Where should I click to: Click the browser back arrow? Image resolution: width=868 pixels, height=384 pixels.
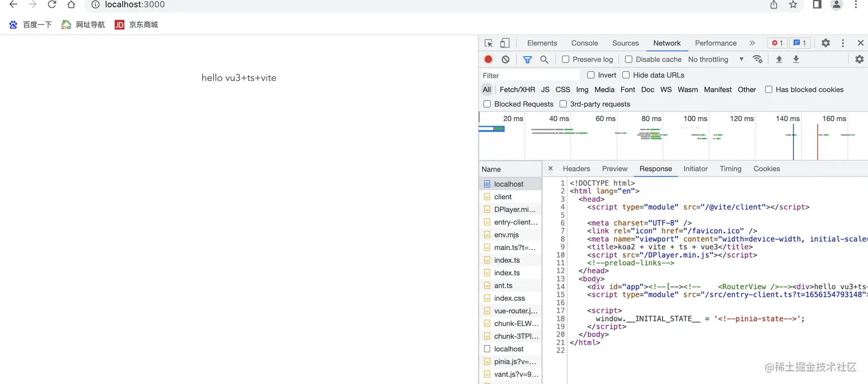[13, 5]
